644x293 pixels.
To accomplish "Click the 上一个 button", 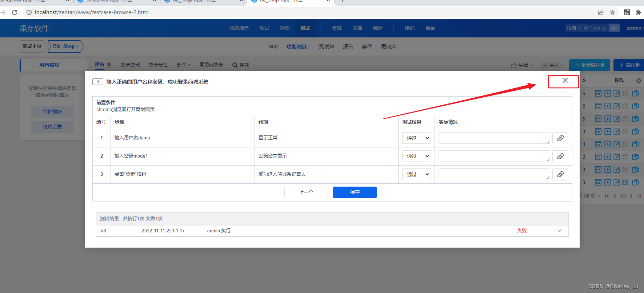I will (306, 192).
